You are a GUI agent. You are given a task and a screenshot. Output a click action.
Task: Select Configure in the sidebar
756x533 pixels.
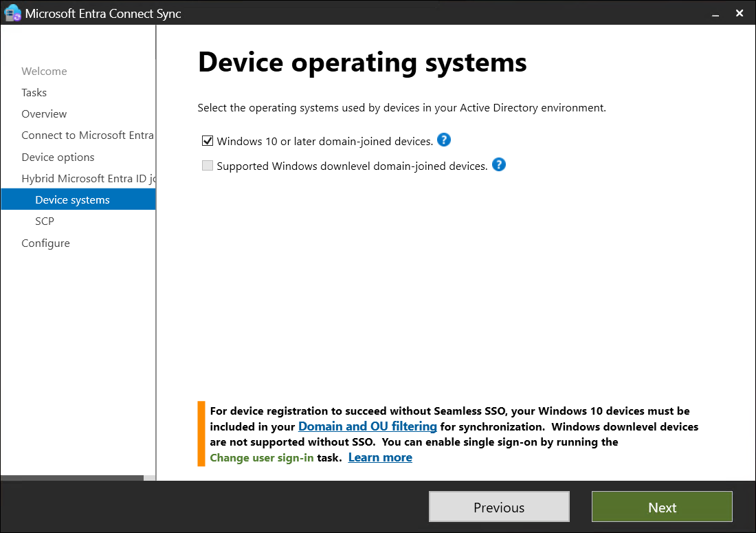pyautogui.click(x=45, y=243)
